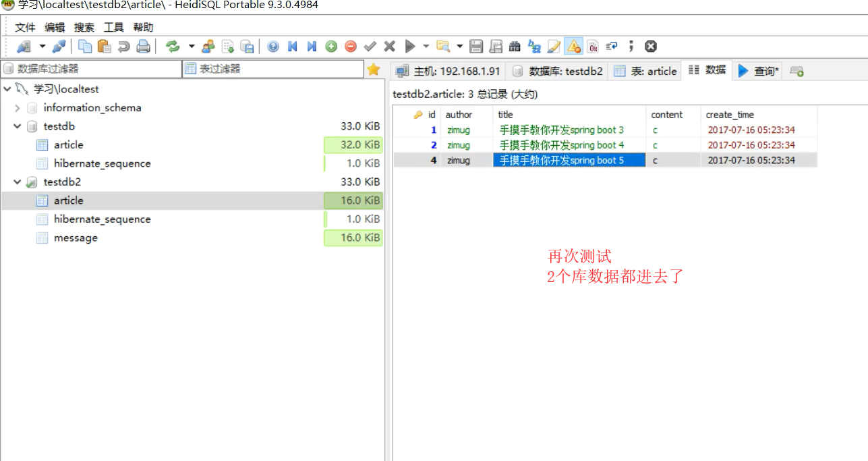Click the undo arrow icon
Screen dimensions: 868x461
[123, 47]
